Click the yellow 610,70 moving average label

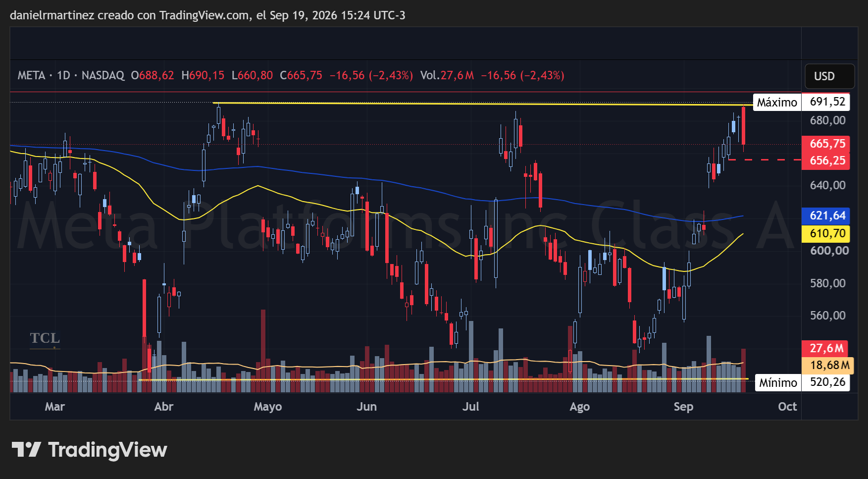click(826, 233)
